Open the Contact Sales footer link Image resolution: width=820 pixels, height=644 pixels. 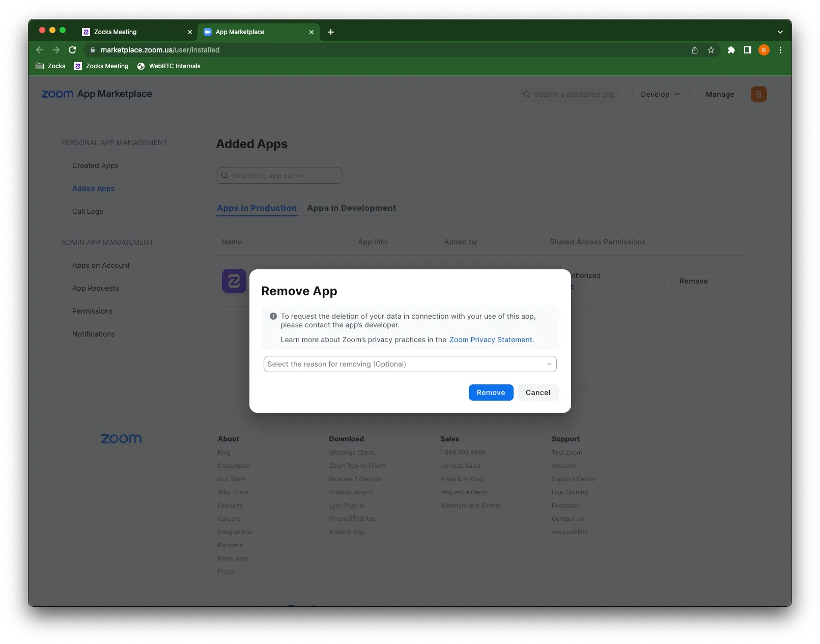point(461,466)
